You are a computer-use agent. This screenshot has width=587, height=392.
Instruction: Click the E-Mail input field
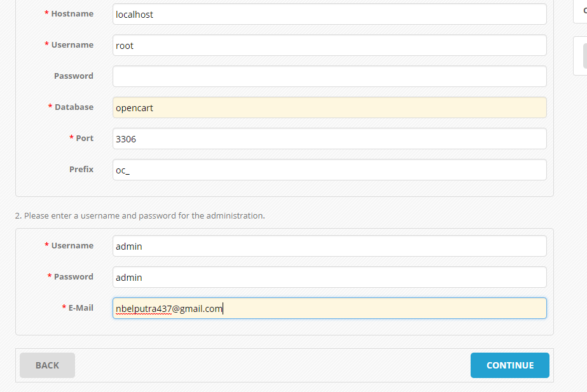pos(329,308)
